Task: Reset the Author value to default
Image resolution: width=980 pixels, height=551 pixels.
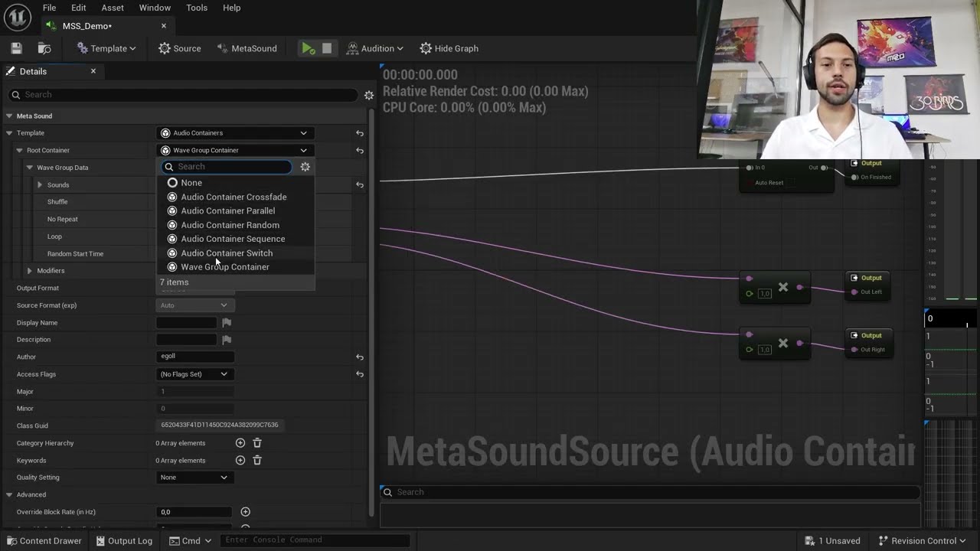Action: pyautogui.click(x=360, y=357)
